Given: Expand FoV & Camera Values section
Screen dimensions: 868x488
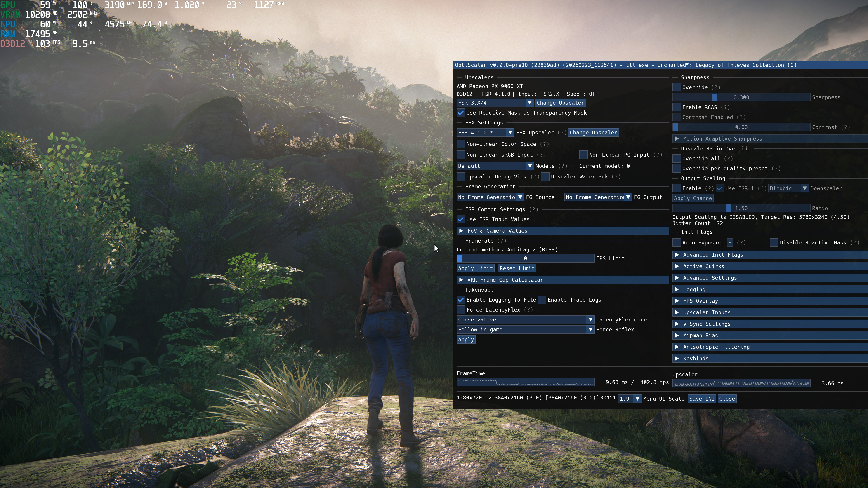Looking at the screenshot, I should (x=563, y=231).
